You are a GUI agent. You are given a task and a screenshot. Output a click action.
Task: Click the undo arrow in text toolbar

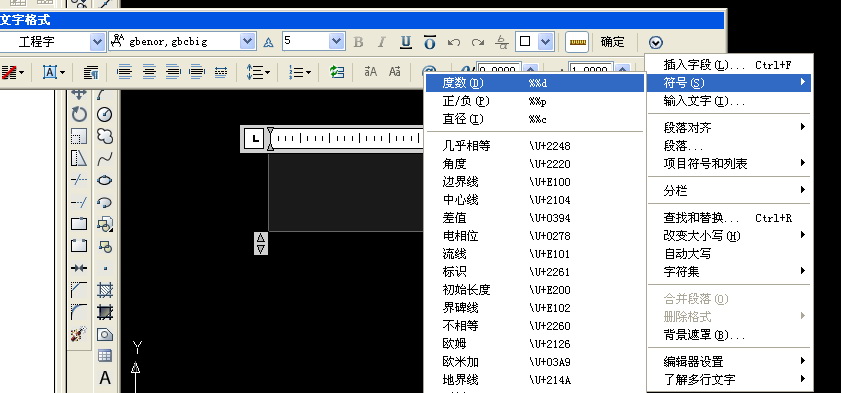[x=454, y=42]
